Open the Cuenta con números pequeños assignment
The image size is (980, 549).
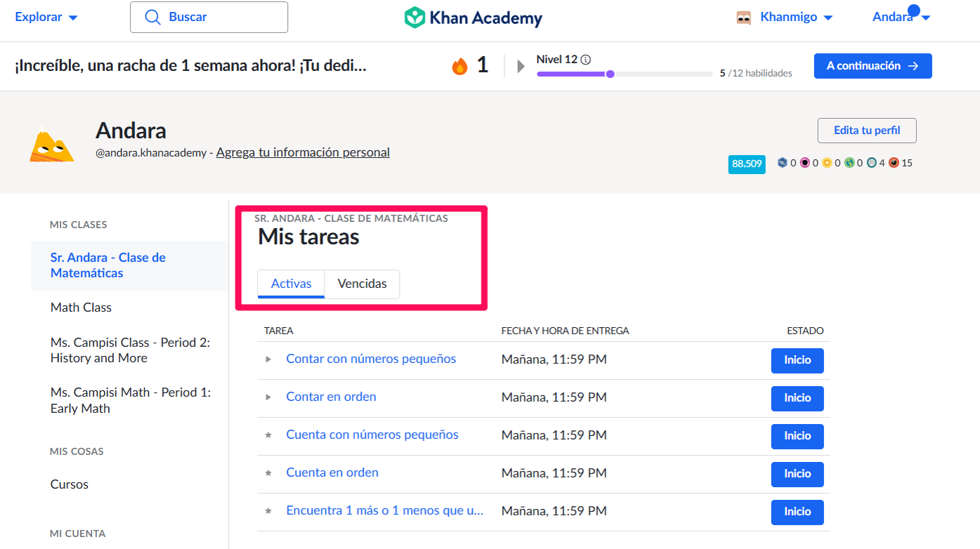(x=372, y=435)
